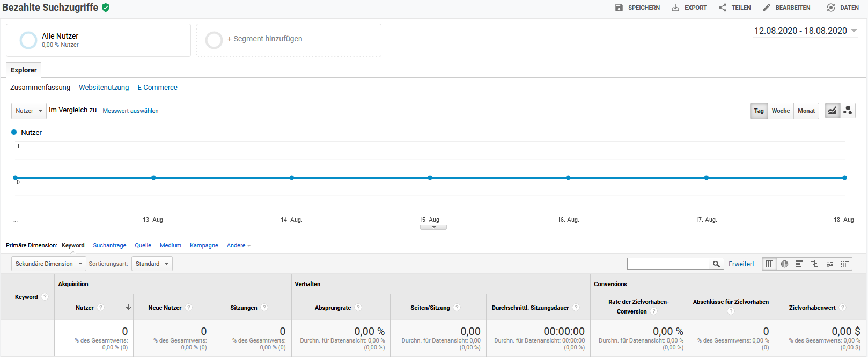Select the pie chart percentage view

[785, 264]
